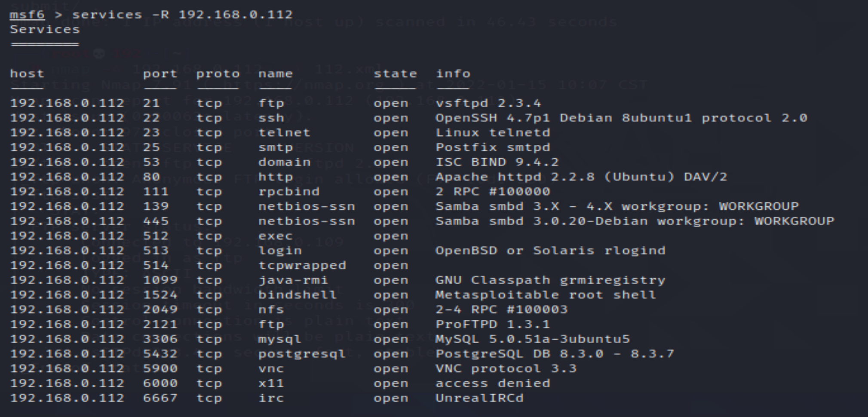Click the 'tcpwrapped' service name
Image resolution: width=868 pixels, height=417 pixels.
[302, 265]
